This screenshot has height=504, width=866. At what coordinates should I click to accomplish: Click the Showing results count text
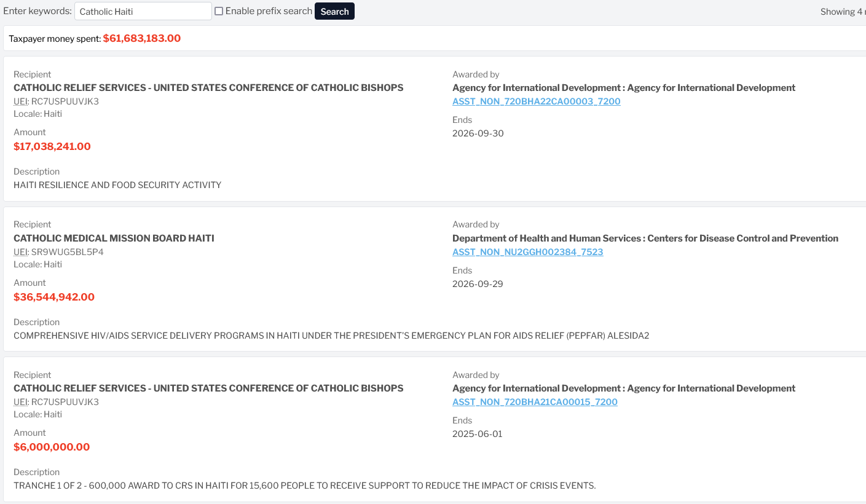(843, 12)
